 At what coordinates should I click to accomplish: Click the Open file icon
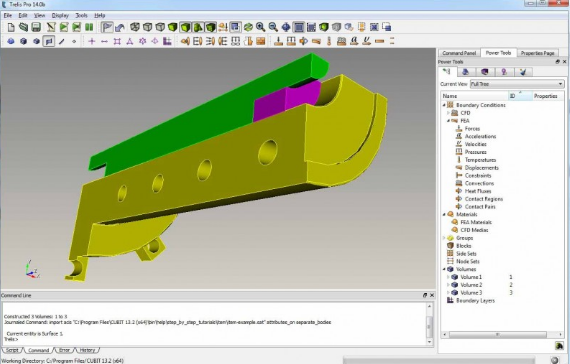pyautogui.click(x=24, y=27)
